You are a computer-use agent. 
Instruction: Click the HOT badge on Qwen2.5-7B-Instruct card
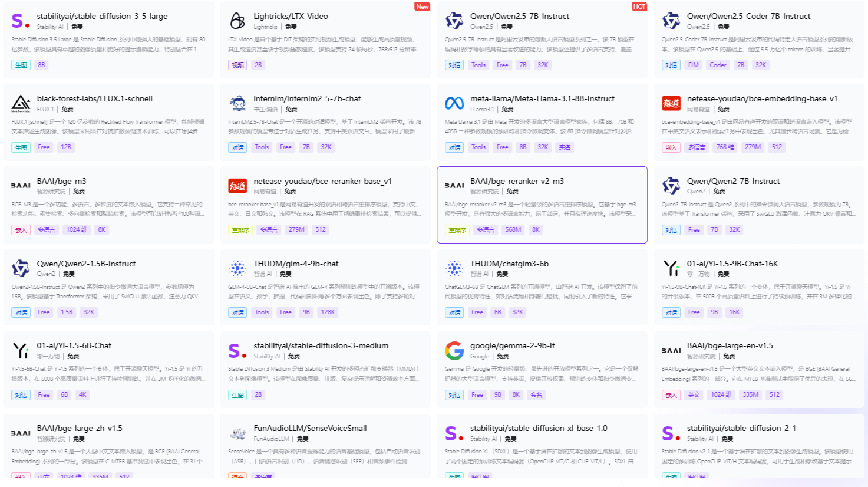pyautogui.click(x=639, y=6)
